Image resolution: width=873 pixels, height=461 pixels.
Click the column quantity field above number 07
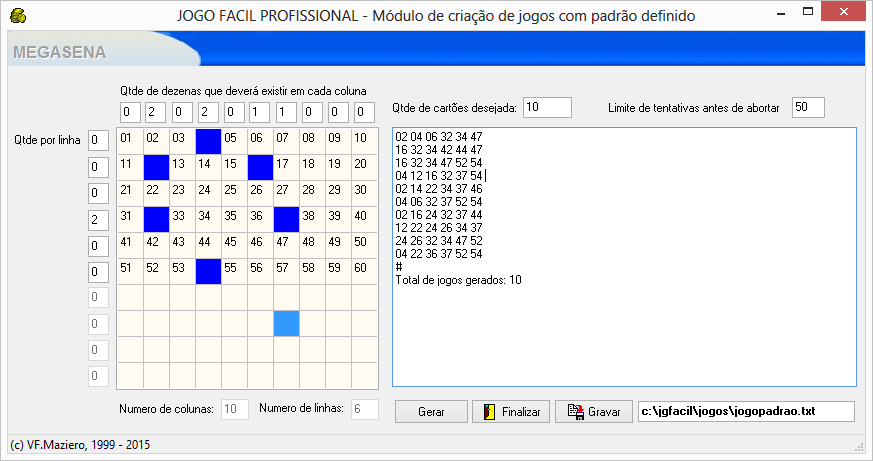[286, 112]
